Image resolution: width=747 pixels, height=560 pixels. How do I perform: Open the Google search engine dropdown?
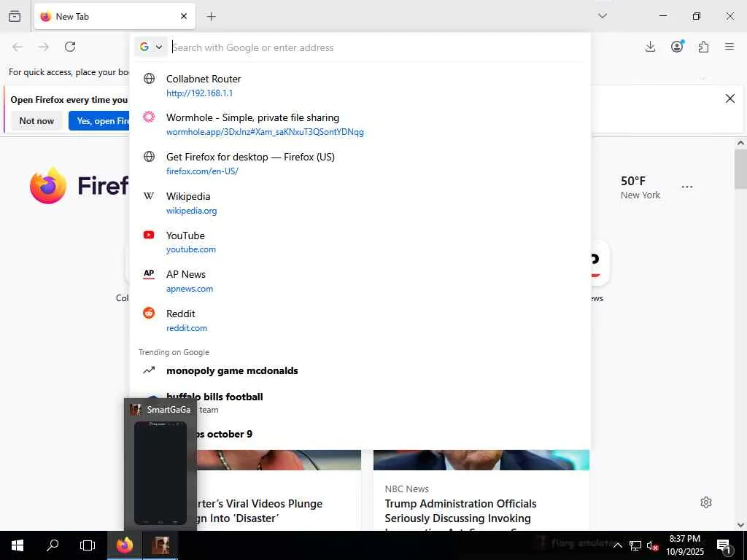click(x=151, y=47)
